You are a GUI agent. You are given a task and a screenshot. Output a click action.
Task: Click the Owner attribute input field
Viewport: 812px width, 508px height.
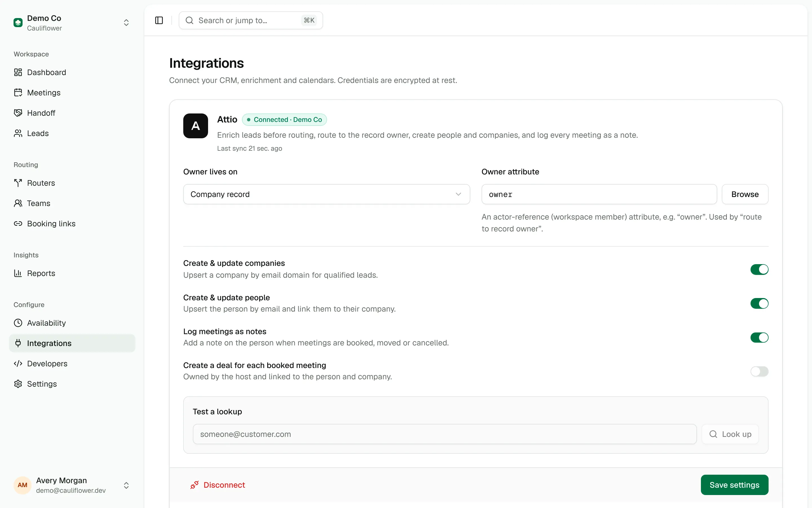coord(599,194)
